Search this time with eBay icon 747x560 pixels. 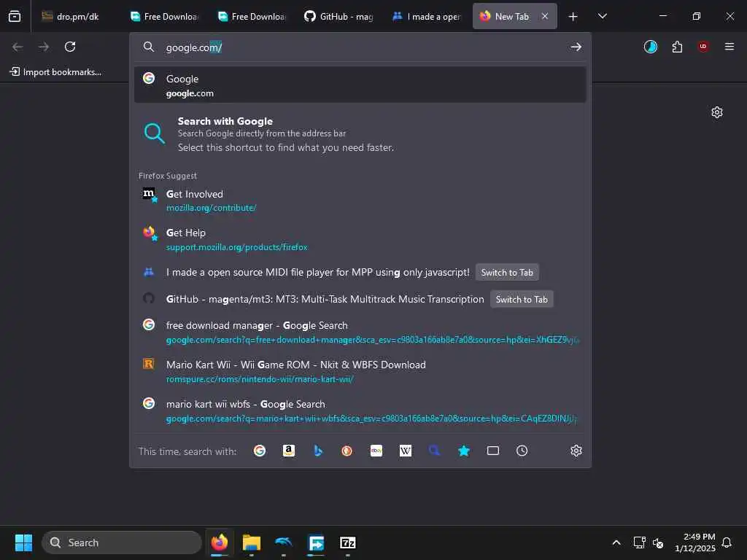[x=376, y=451]
